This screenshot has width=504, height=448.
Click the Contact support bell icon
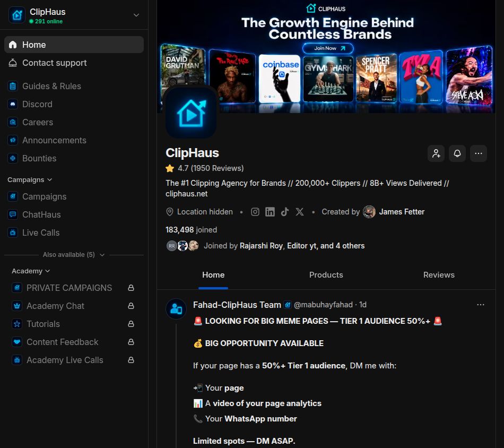(13, 63)
